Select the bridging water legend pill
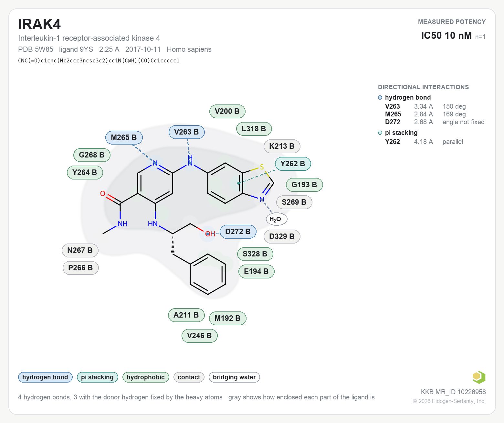Image resolution: width=504 pixels, height=423 pixels. [234, 377]
